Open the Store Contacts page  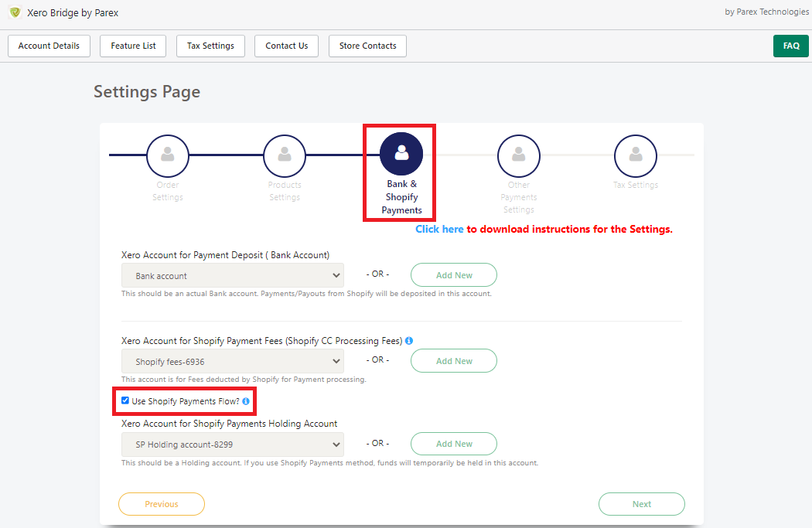pyautogui.click(x=367, y=46)
